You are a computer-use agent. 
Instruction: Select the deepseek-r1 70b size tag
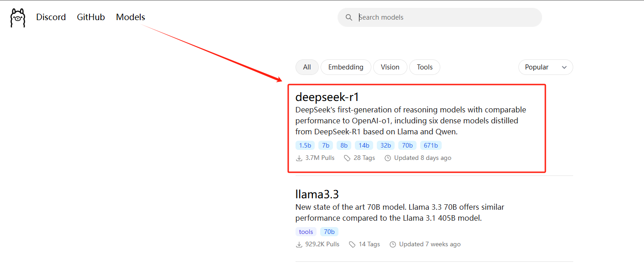[x=407, y=146]
